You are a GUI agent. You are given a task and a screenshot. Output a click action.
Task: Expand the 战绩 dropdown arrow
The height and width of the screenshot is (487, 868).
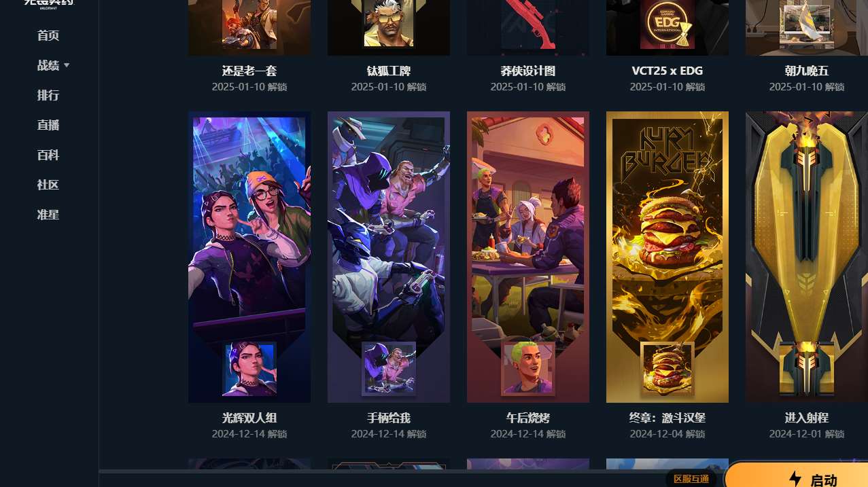coord(67,65)
